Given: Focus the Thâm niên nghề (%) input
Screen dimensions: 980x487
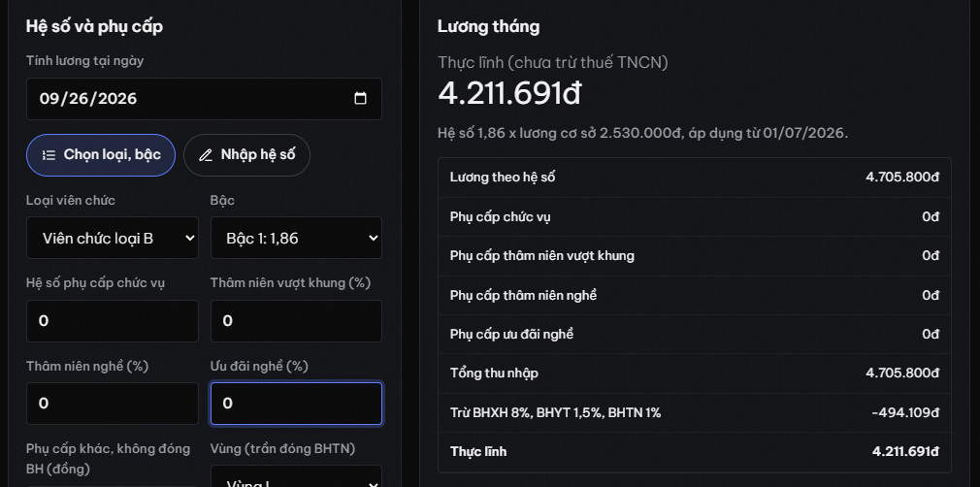Looking at the screenshot, I should pyautogui.click(x=113, y=404).
